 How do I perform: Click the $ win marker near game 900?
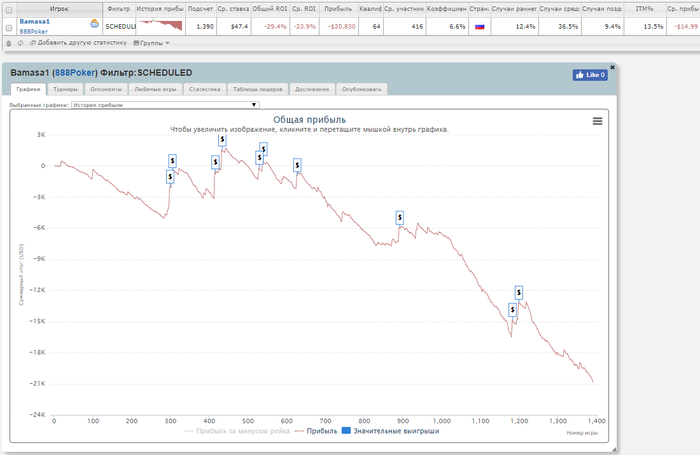tap(400, 218)
